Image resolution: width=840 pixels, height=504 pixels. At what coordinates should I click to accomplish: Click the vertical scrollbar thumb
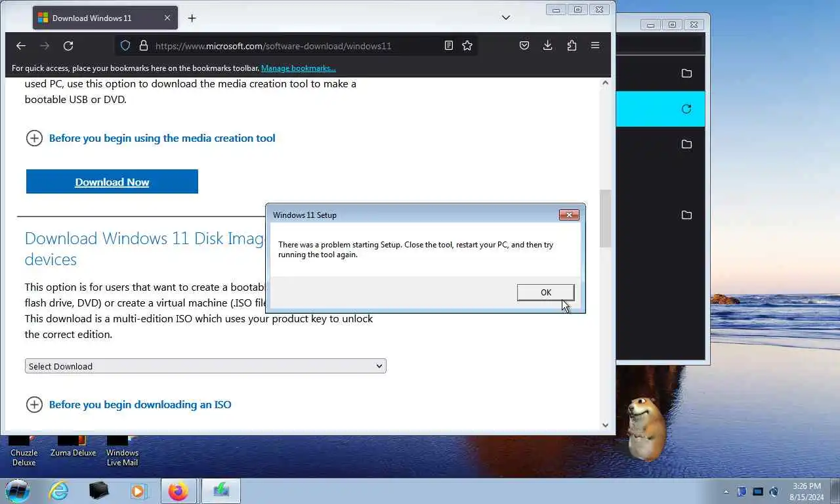tap(605, 219)
